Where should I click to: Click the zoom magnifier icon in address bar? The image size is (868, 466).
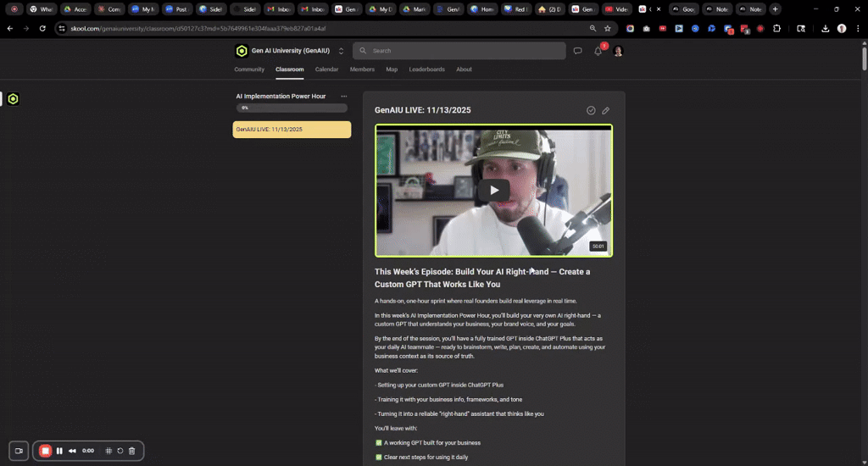593,28
